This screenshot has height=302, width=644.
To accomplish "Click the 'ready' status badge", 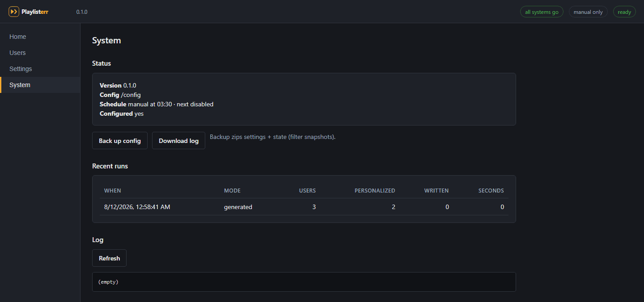I will (624, 12).
